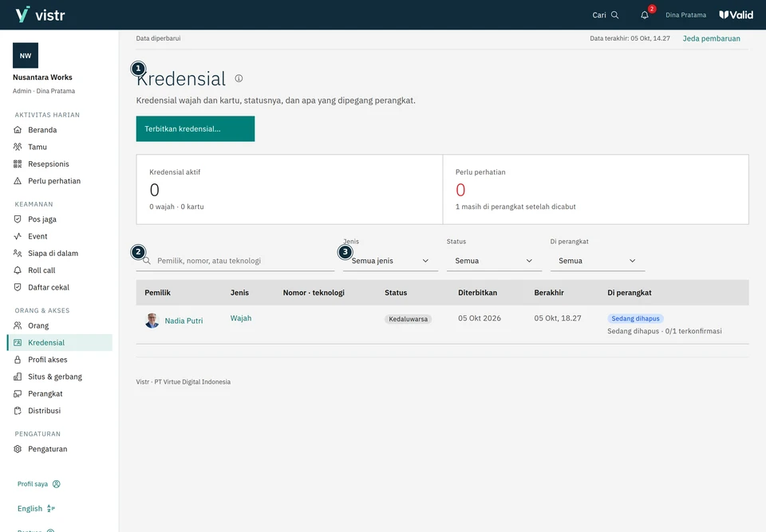Viewport: 766px width, 532px height.
Task: Click the lock icon beside Profil akses
Action: coord(18,360)
